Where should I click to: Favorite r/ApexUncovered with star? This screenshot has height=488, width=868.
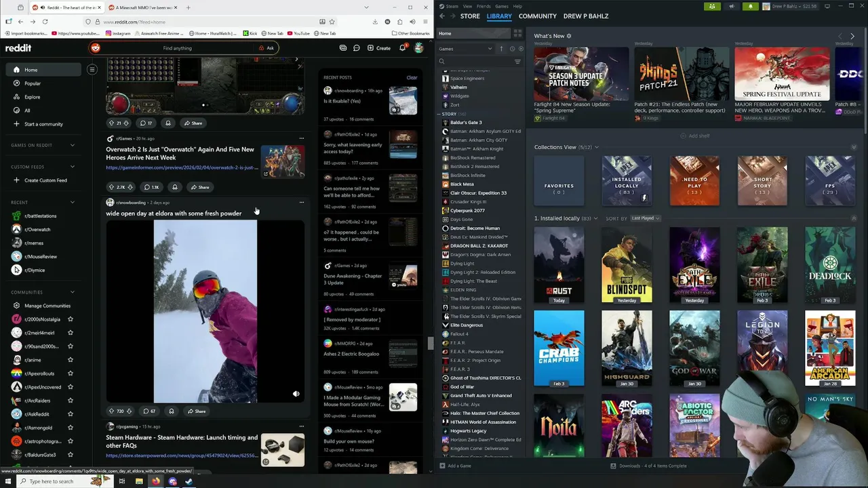click(70, 387)
